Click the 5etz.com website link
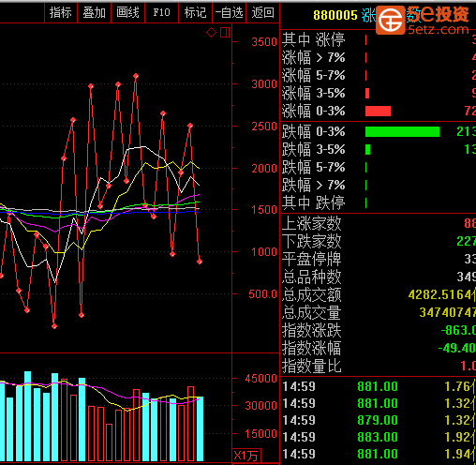 pyautogui.click(x=439, y=30)
